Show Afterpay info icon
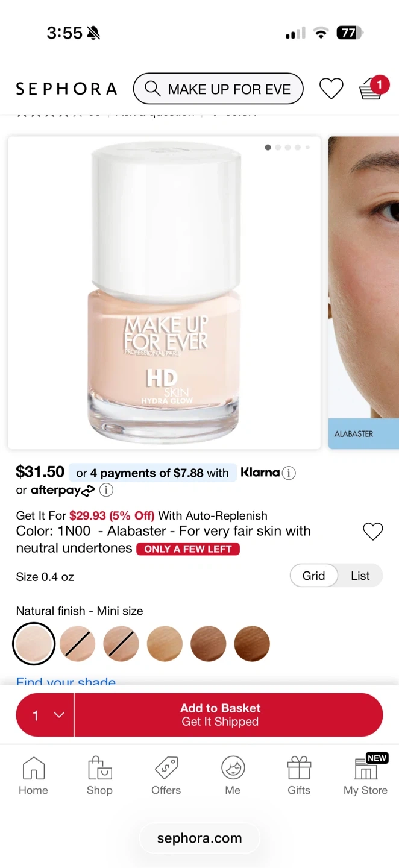Viewport: 399px width, 868px height. pos(106,490)
